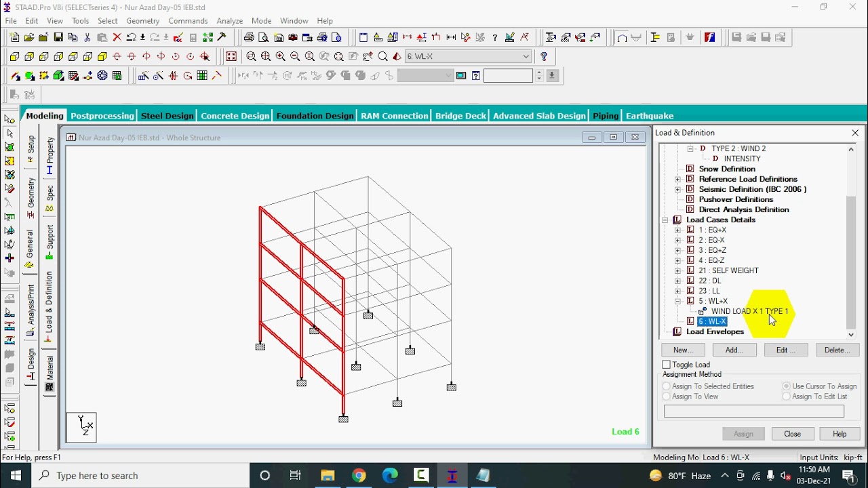The width and height of the screenshot is (868, 488).
Task: Expand Reference Load Definitions node
Action: (677, 179)
